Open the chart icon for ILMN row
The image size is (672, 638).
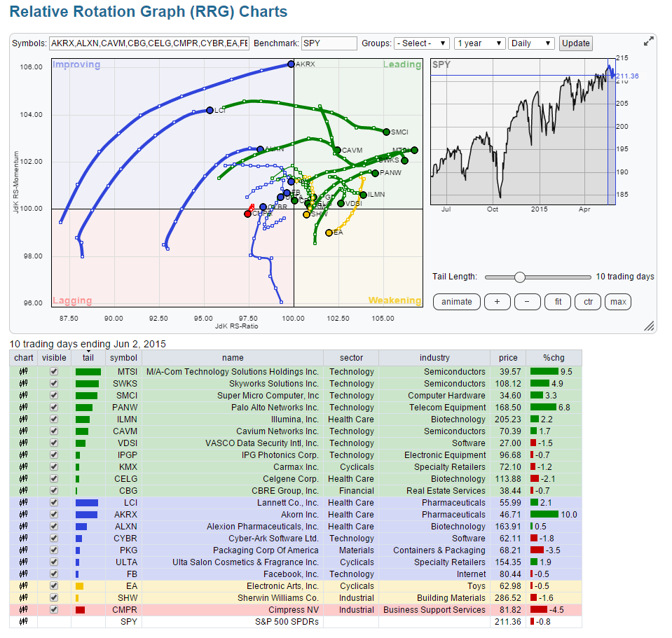(24, 419)
